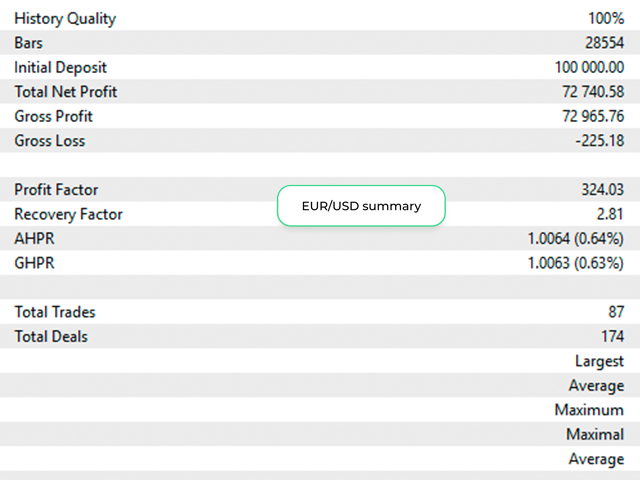Select the Initial Deposit label
Viewport: 640px width, 480px height.
pos(60,68)
